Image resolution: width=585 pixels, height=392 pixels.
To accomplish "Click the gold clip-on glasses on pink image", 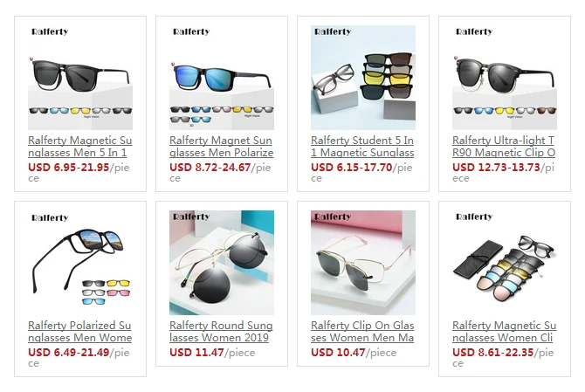I will [x=363, y=263].
